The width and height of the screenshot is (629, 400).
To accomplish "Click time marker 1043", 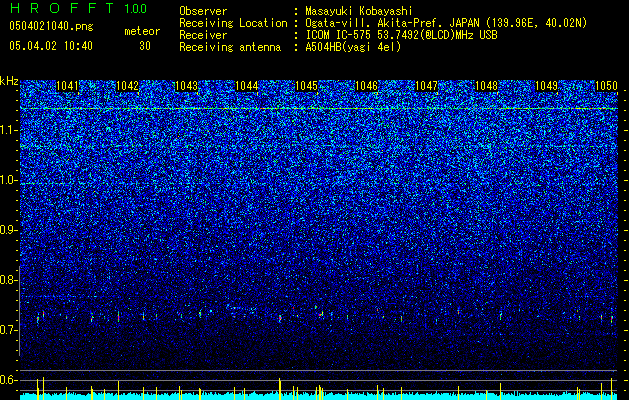I will coord(187,86).
